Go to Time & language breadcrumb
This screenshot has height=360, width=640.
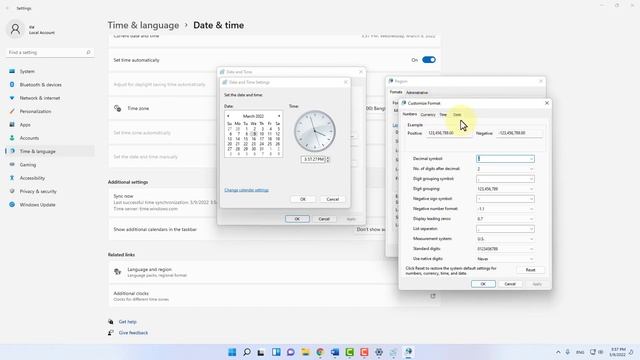point(143,25)
